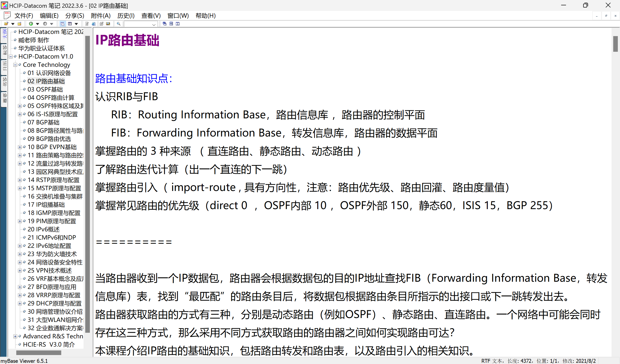The image size is (620, 364).
Task: Open the search text combo box dropdown
Action: (x=154, y=24)
